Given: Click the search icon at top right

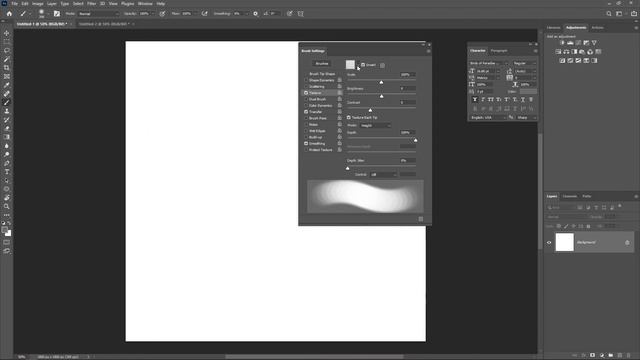Looking at the screenshot, I should click(609, 13).
